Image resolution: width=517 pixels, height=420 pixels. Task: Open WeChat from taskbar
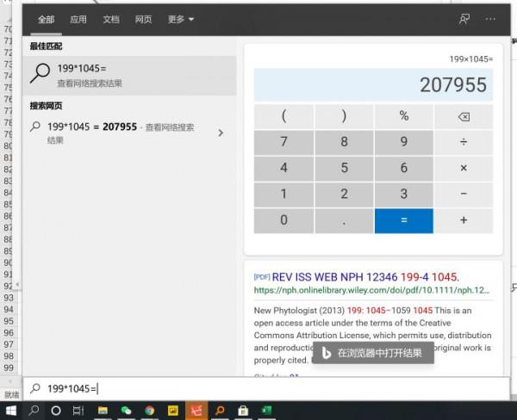tap(126, 411)
